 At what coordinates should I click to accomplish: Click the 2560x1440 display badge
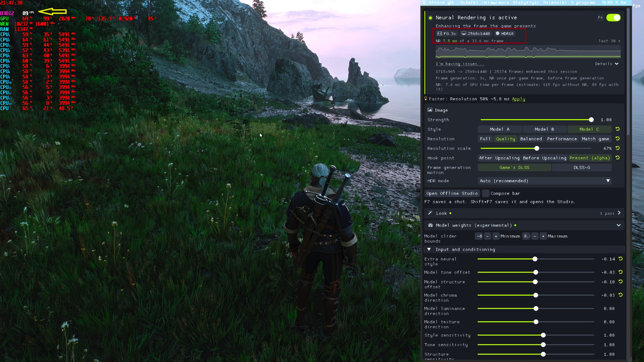point(475,34)
